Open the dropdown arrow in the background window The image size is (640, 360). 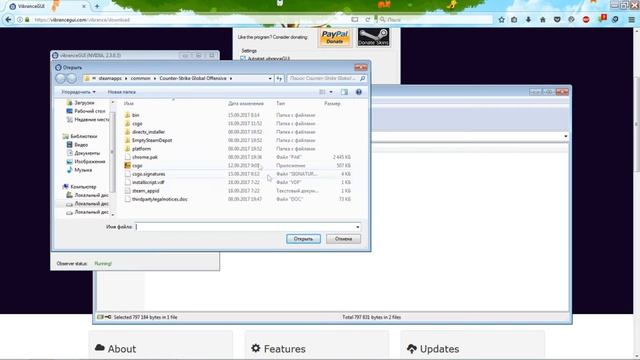click(565, 136)
